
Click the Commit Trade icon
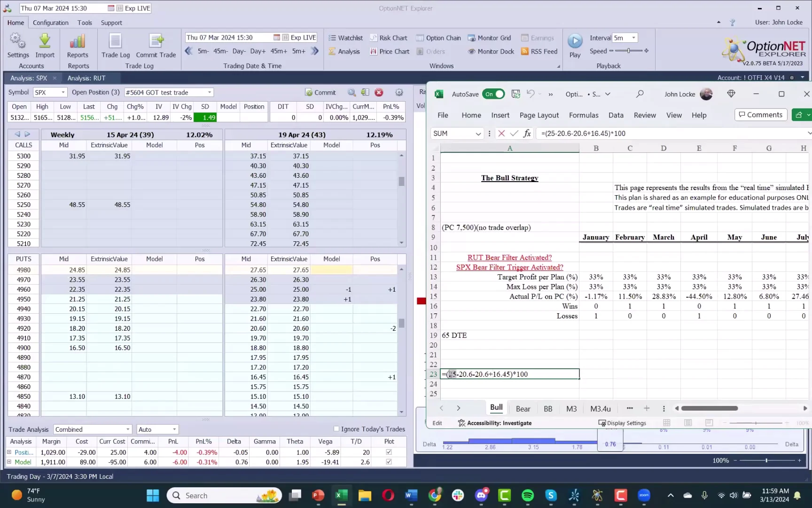click(156, 45)
